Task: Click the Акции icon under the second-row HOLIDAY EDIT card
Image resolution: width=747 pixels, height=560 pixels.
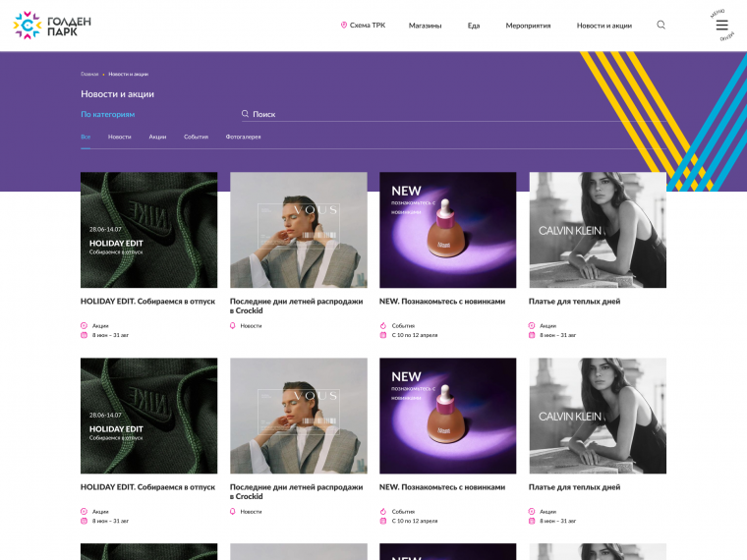Action: point(84,512)
